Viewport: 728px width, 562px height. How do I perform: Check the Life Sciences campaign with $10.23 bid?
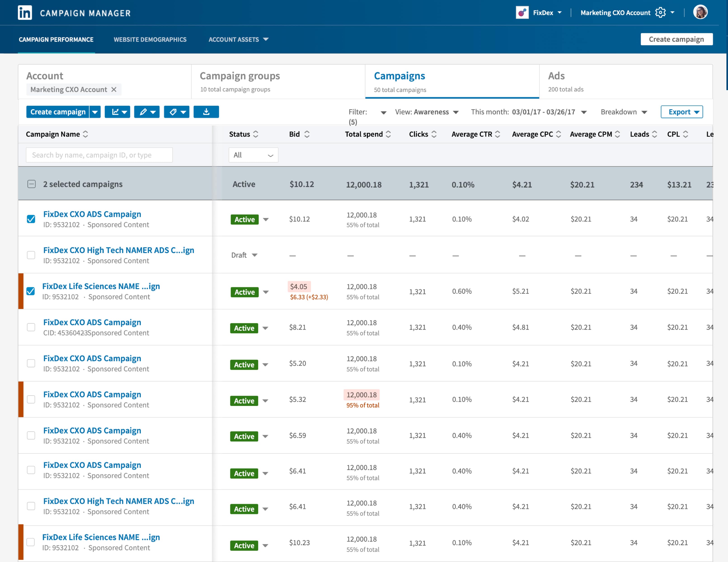31,542
